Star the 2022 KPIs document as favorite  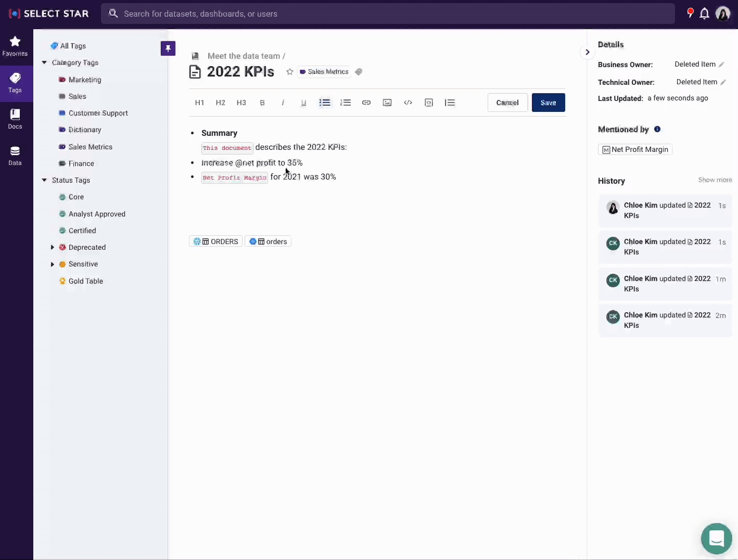290,72
